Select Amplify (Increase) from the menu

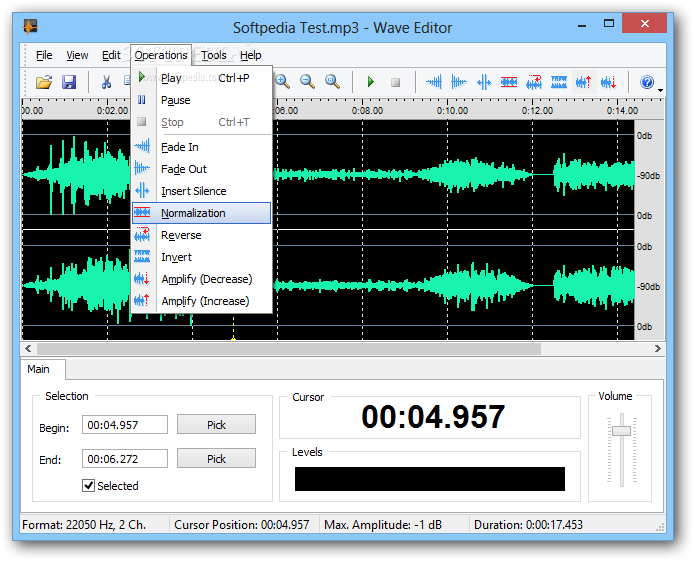(x=201, y=301)
